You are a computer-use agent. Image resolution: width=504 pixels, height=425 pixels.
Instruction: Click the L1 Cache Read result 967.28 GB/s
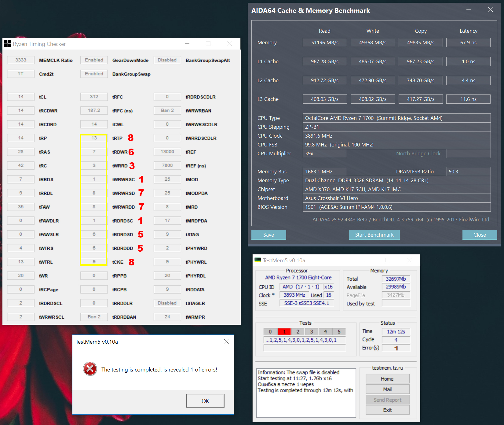325,61
